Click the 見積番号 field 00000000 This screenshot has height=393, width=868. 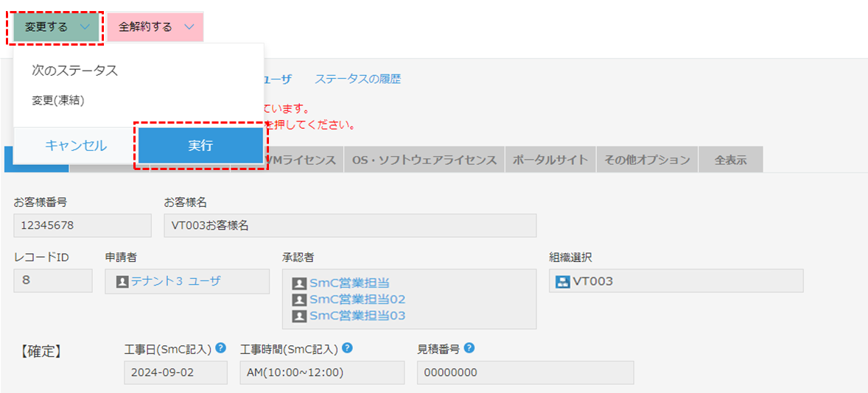click(525, 372)
